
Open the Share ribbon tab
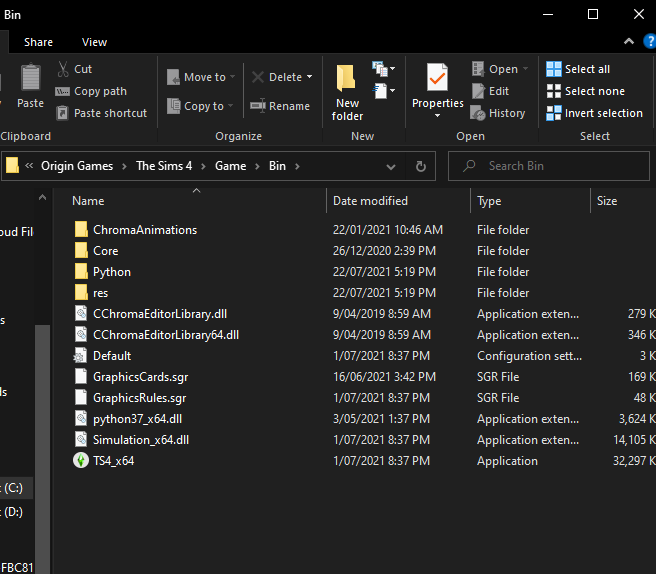tap(38, 42)
